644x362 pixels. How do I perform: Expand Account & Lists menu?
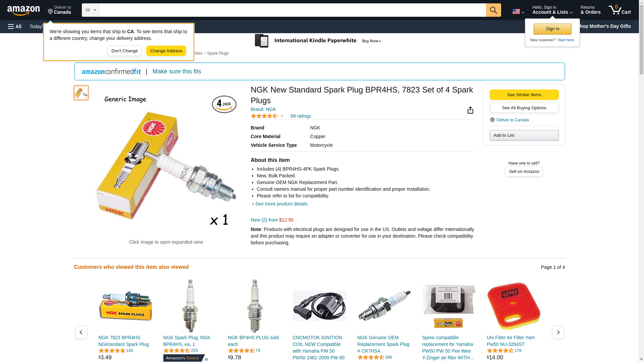[552, 10]
